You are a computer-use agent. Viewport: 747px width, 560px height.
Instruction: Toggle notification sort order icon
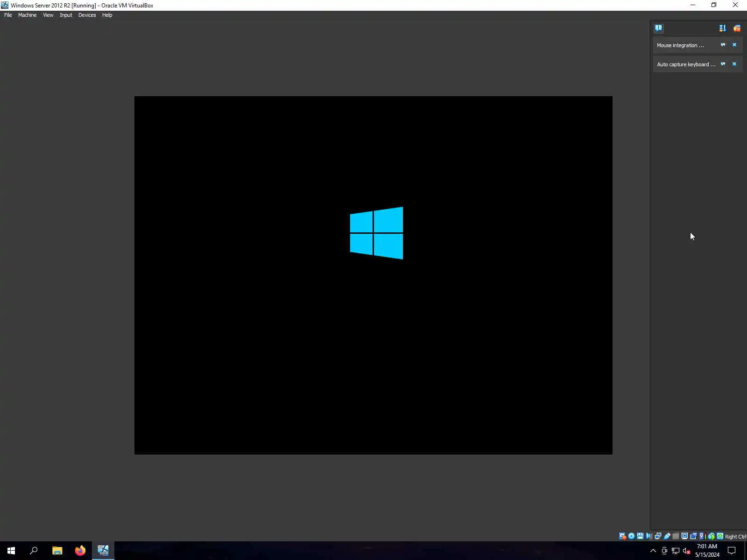(x=723, y=28)
